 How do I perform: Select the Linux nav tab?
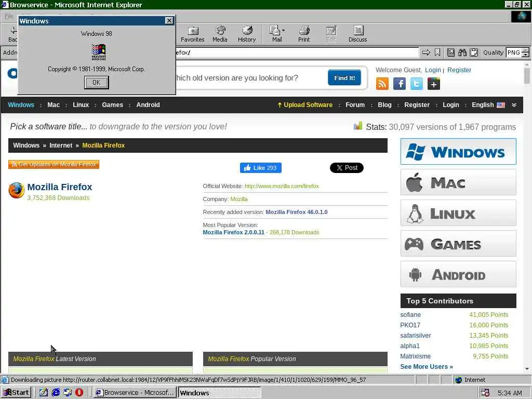81,105
